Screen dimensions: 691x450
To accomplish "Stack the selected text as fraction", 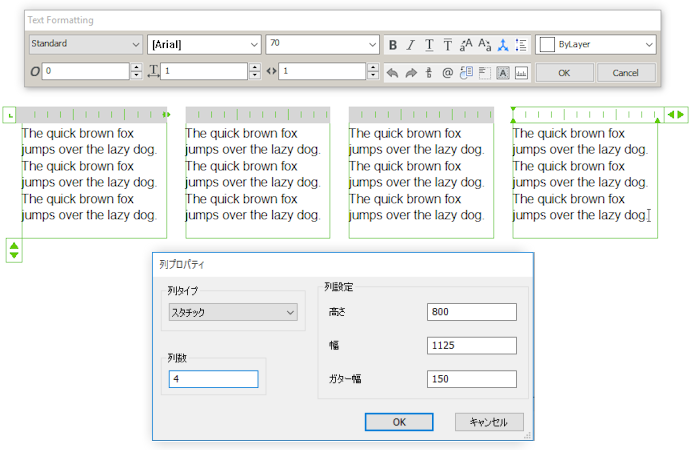I will (429, 73).
